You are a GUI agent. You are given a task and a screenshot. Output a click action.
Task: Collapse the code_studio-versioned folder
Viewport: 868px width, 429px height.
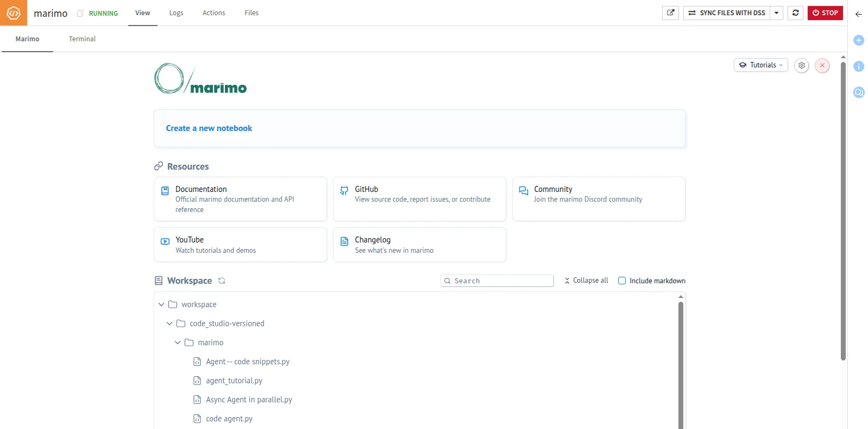coord(169,324)
